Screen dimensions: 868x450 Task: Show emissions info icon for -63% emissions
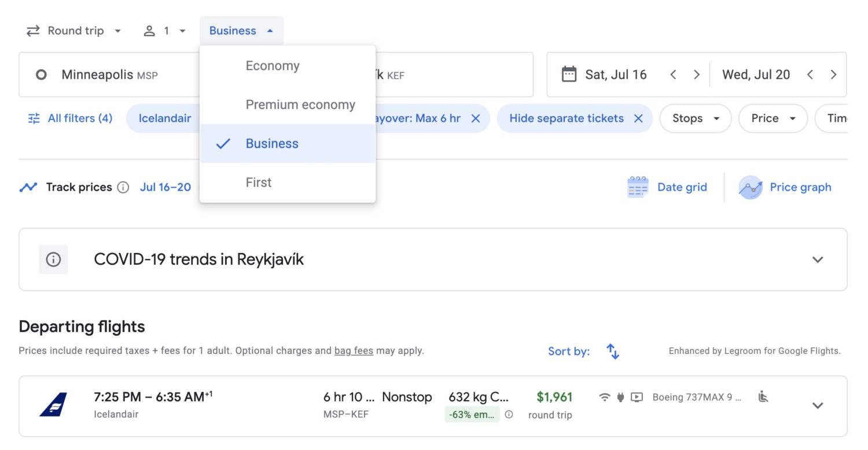pyautogui.click(x=509, y=414)
